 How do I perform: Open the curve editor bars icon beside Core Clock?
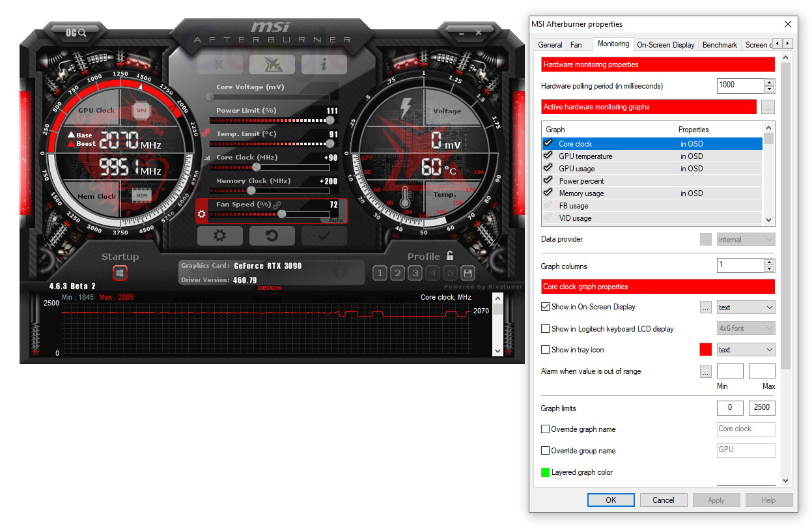(208, 158)
